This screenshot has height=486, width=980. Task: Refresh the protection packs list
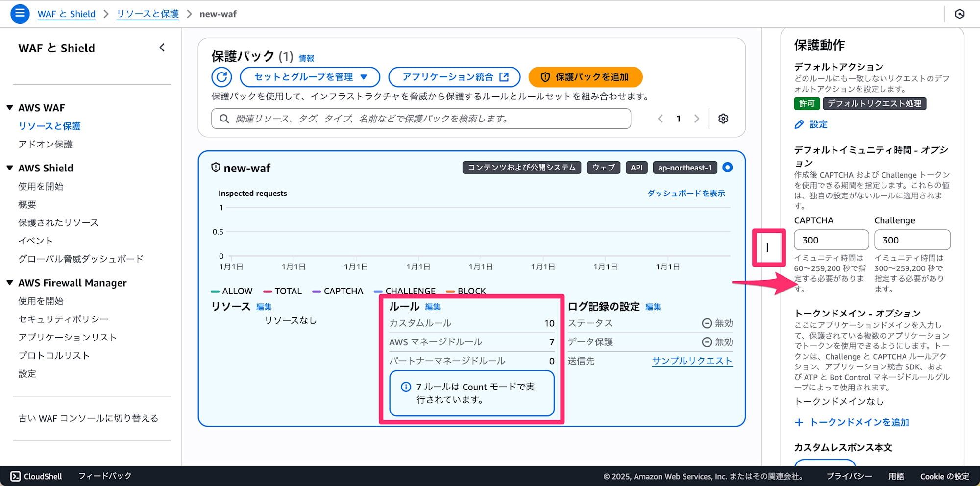[221, 77]
